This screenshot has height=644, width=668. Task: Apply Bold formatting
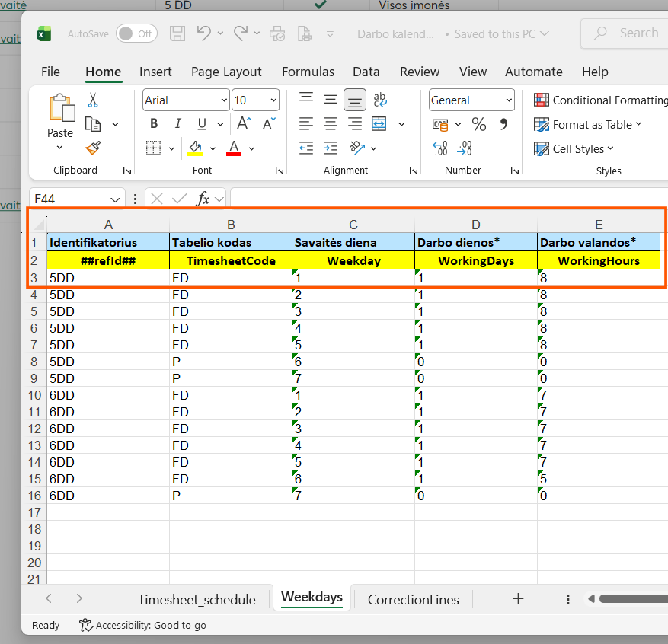tap(154, 124)
